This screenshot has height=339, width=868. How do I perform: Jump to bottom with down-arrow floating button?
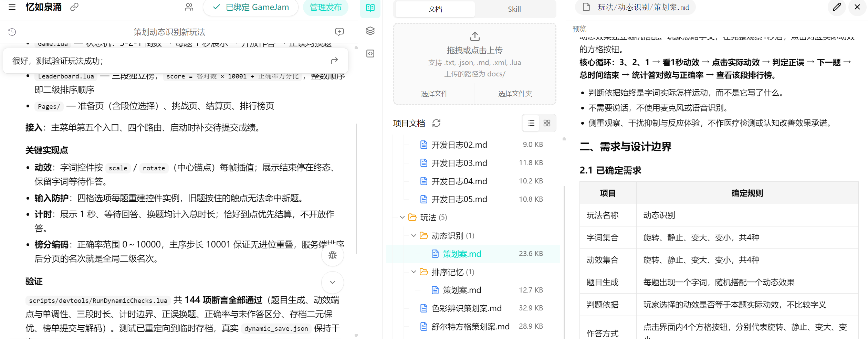pos(333,282)
